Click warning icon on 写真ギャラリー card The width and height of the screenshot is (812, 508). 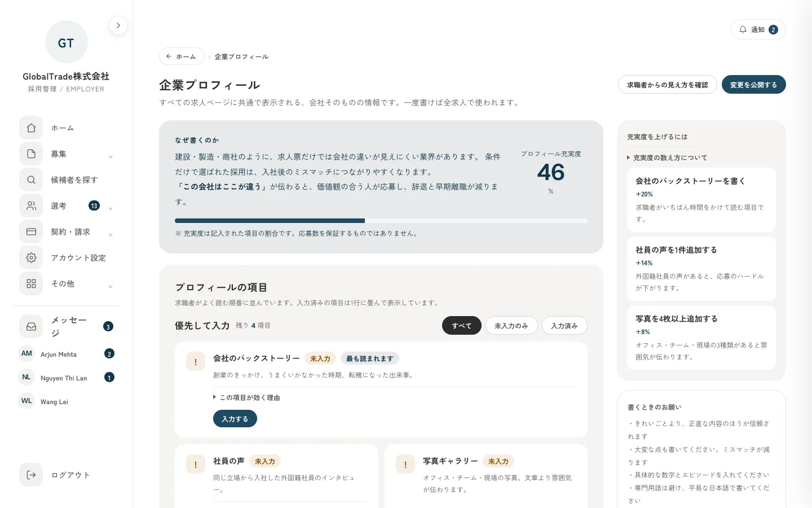pos(405,465)
